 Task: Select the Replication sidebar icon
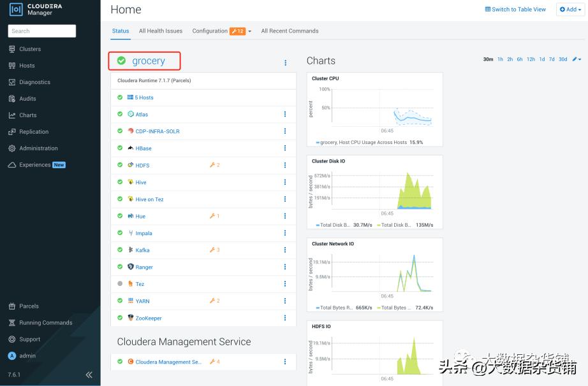[x=33, y=131]
